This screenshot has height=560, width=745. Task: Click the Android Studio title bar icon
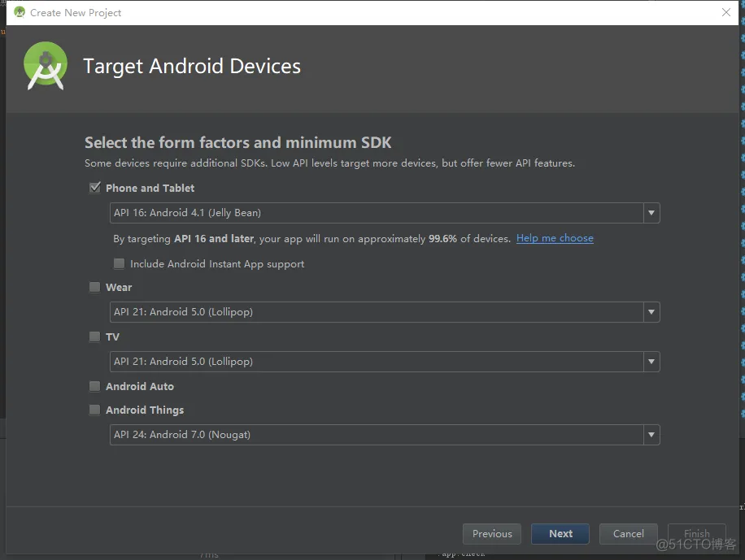pos(20,12)
